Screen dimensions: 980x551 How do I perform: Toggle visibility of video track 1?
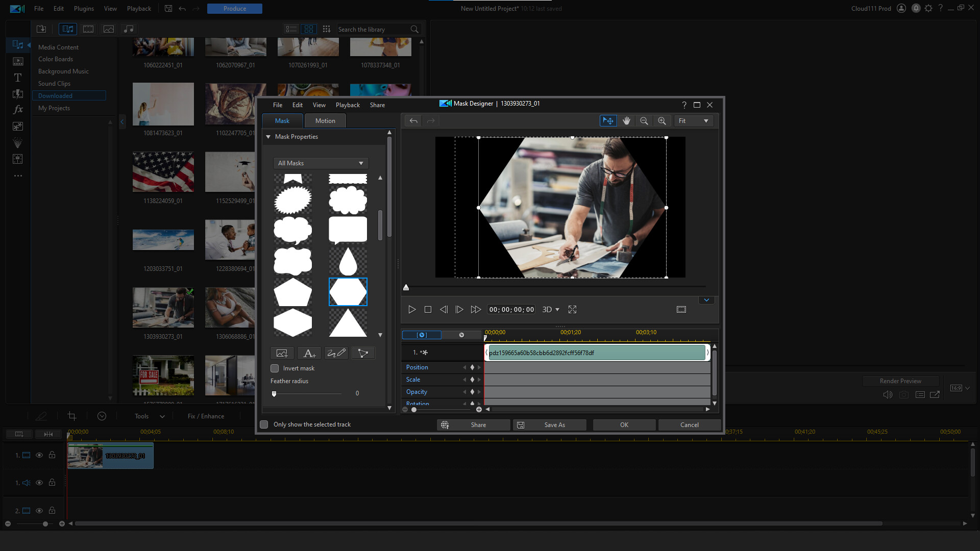point(39,455)
